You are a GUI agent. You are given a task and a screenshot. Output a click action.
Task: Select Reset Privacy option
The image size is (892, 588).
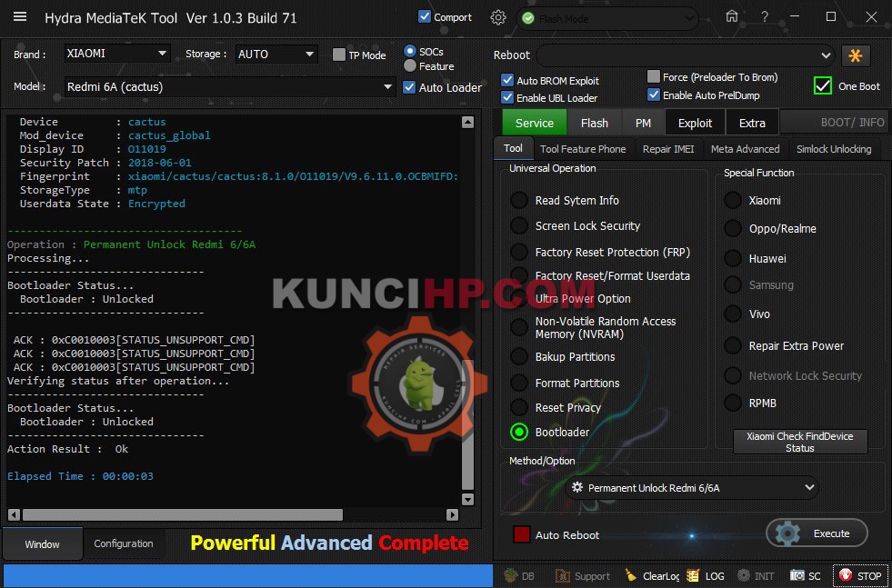click(519, 407)
